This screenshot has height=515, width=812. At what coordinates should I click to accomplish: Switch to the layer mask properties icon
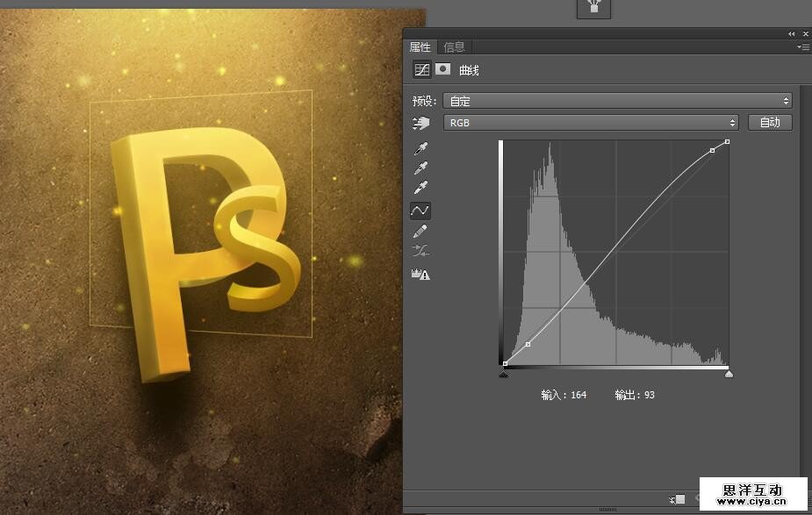coord(443,70)
